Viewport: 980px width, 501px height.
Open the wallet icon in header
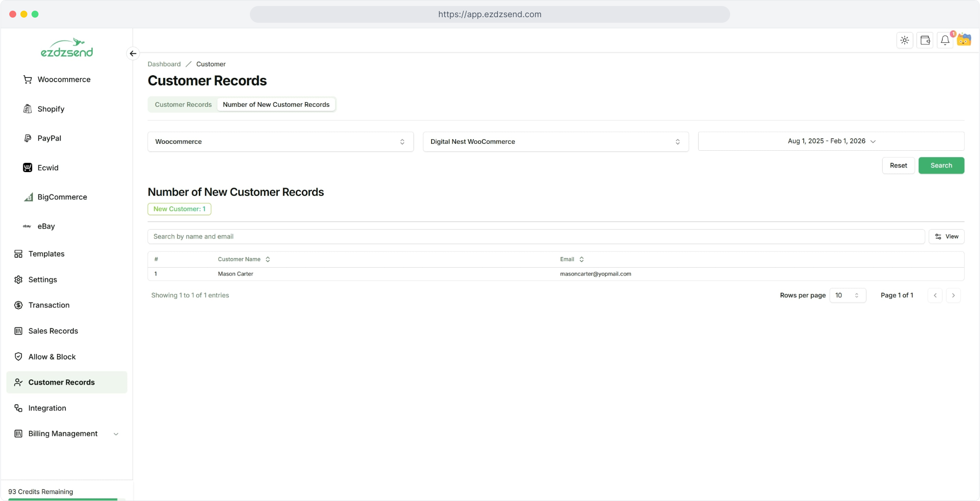pyautogui.click(x=925, y=40)
